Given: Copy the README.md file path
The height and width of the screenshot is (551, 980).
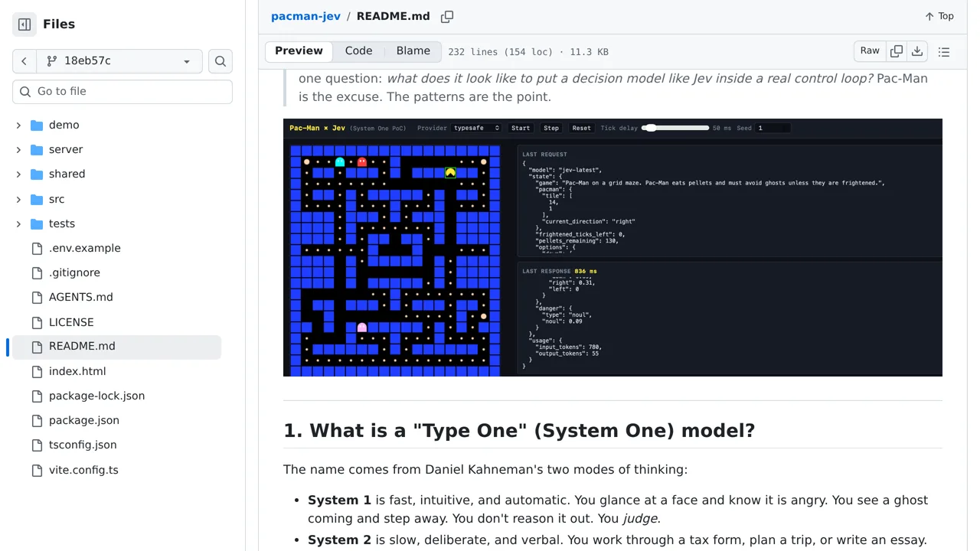Looking at the screenshot, I should (x=447, y=16).
